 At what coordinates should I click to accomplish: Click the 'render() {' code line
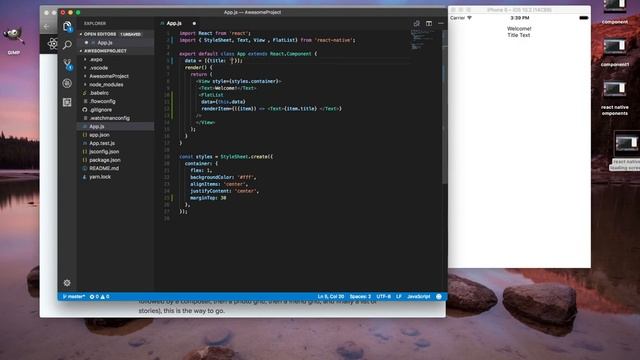click(198, 67)
